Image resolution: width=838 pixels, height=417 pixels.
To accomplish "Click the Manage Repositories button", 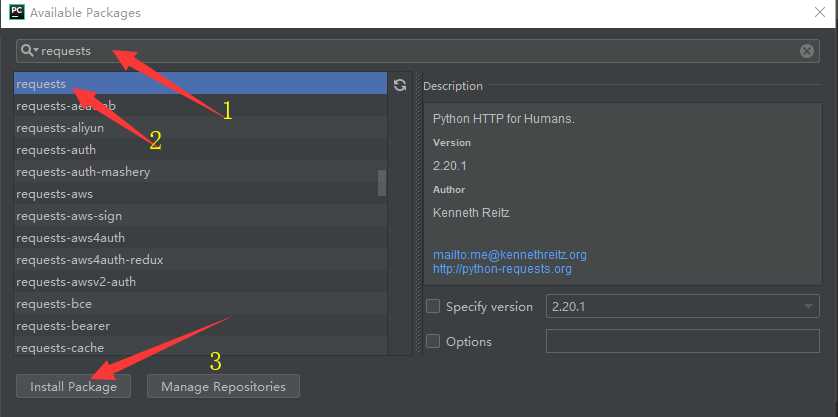I will pyautogui.click(x=223, y=386).
